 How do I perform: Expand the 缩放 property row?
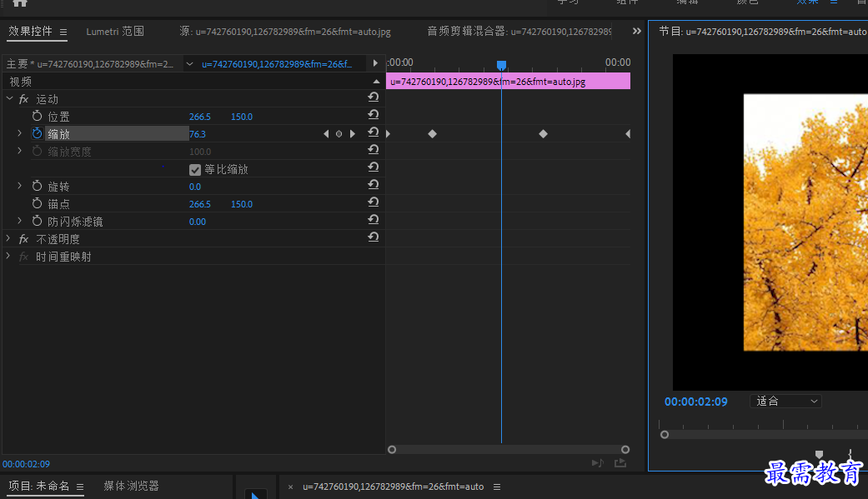point(20,133)
